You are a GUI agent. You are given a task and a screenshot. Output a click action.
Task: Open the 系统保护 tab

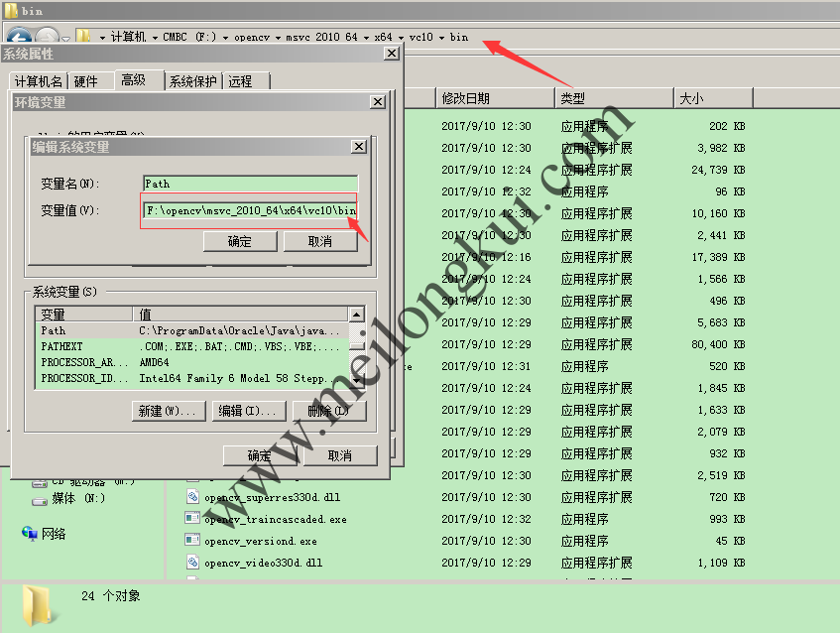[x=192, y=81]
